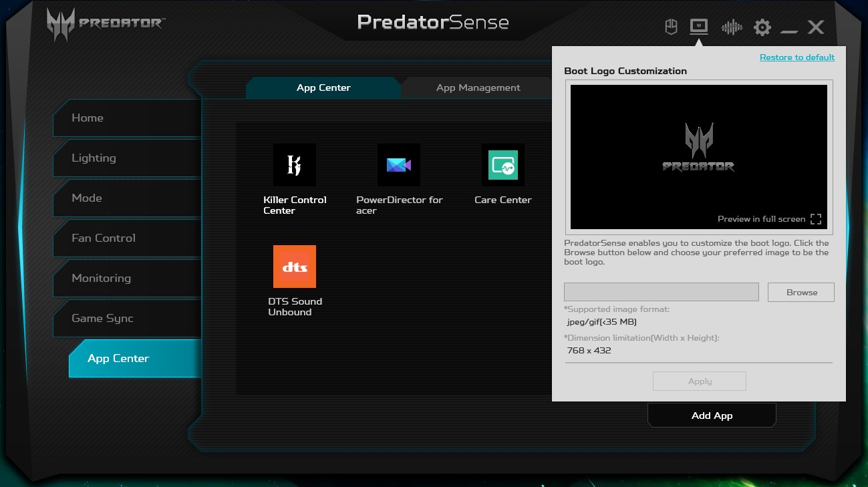Launch Killer Control Center app icon
The height and width of the screenshot is (487, 868).
pos(295,165)
